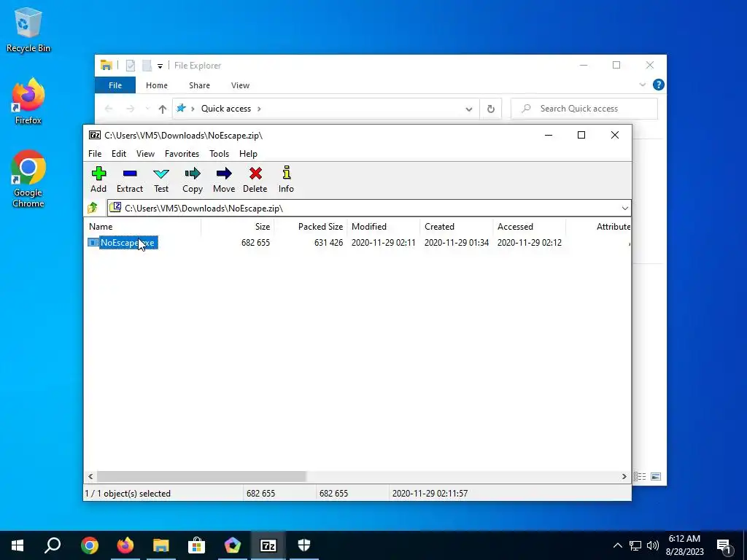Open the 7-Zip View menu
747x560 pixels.
tap(145, 154)
